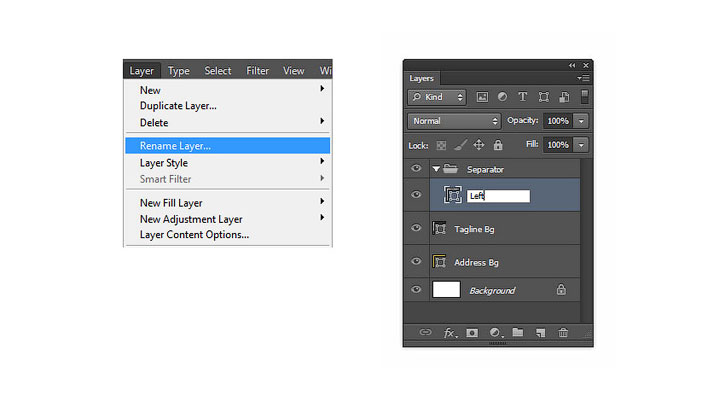Click the Opacity 100% value field
This screenshot has height=402, width=725.
click(558, 121)
